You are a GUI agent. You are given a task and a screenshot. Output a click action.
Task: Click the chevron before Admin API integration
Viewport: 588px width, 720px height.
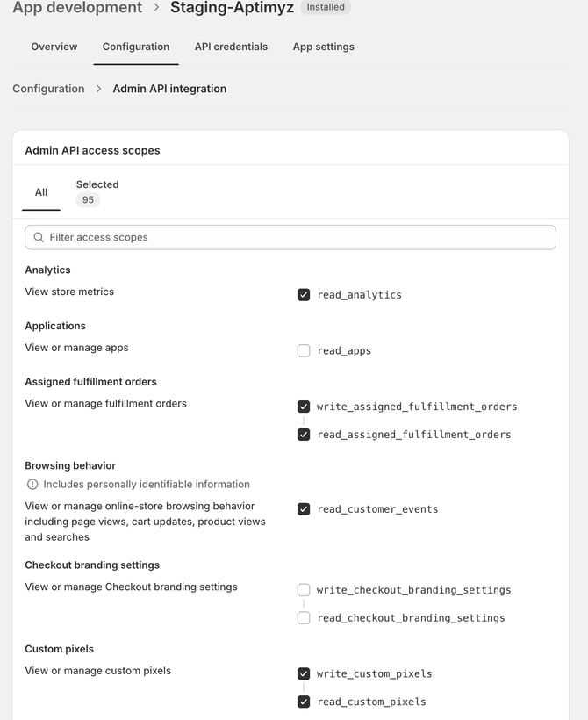(99, 89)
